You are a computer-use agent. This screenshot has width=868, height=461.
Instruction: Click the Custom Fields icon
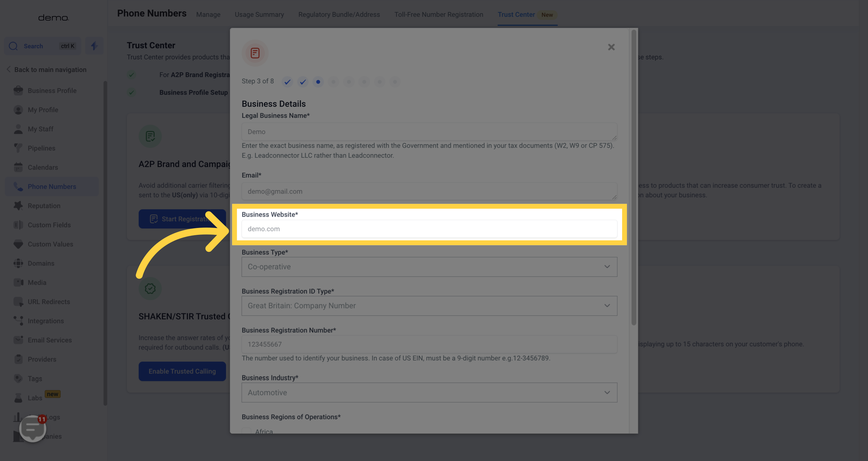coord(18,225)
